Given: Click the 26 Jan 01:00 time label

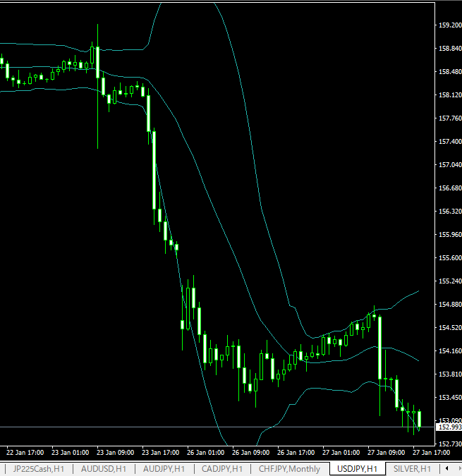Looking at the screenshot, I should (x=207, y=452).
